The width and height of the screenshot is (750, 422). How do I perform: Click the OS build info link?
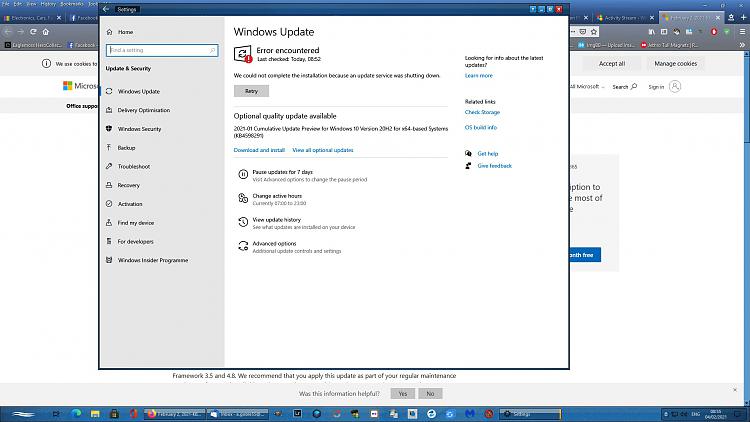(481, 127)
